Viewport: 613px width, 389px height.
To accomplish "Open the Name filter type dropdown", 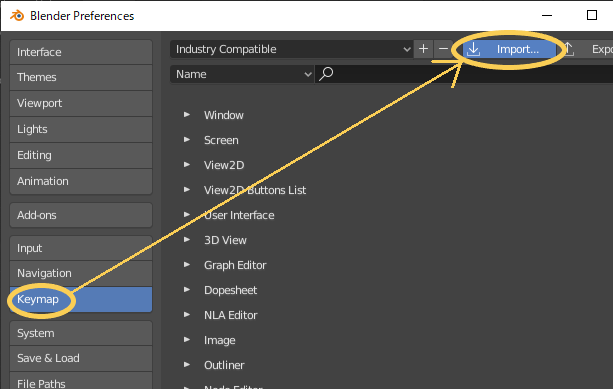I will tap(242, 74).
